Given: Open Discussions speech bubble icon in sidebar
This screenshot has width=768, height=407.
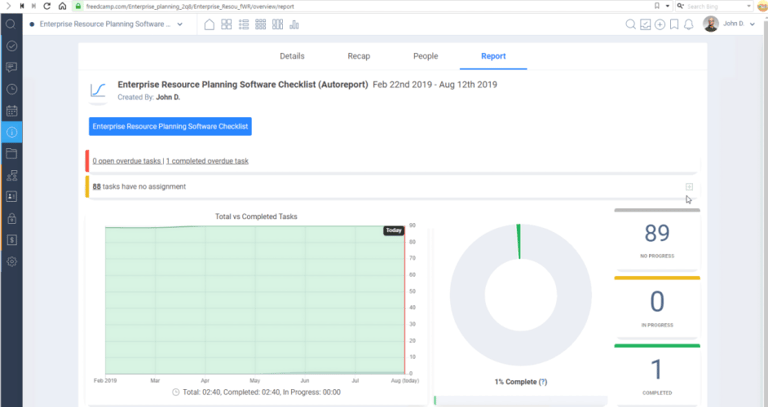Looking at the screenshot, I should click(x=12, y=67).
